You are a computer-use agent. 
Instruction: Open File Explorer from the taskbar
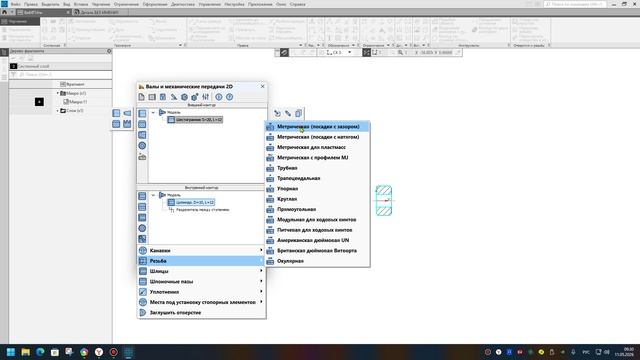point(26,352)
